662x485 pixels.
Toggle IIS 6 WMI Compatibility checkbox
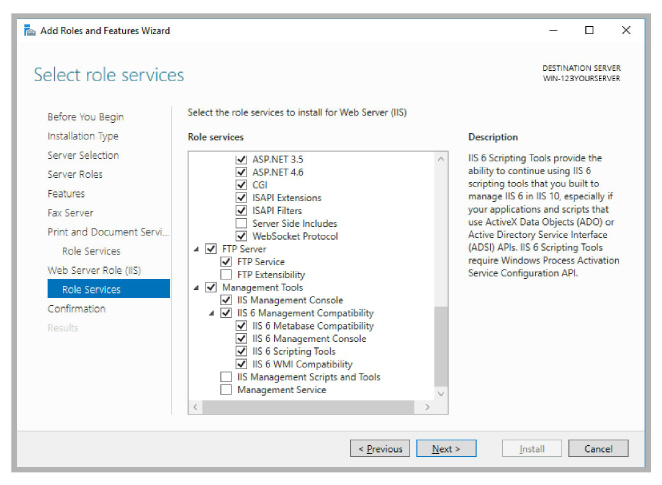coord(241,364)
